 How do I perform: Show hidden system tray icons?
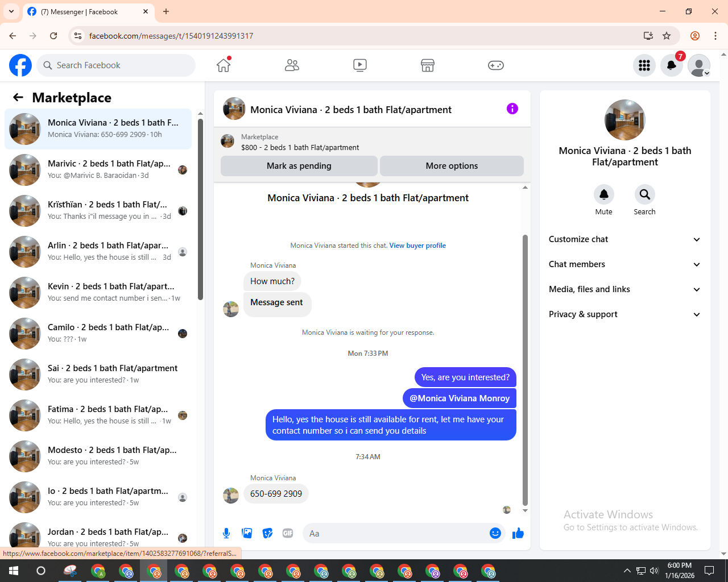pos(627,571)
